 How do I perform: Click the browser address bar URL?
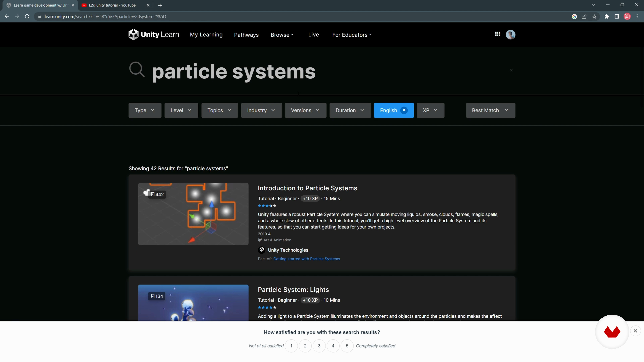coord(105,16)
